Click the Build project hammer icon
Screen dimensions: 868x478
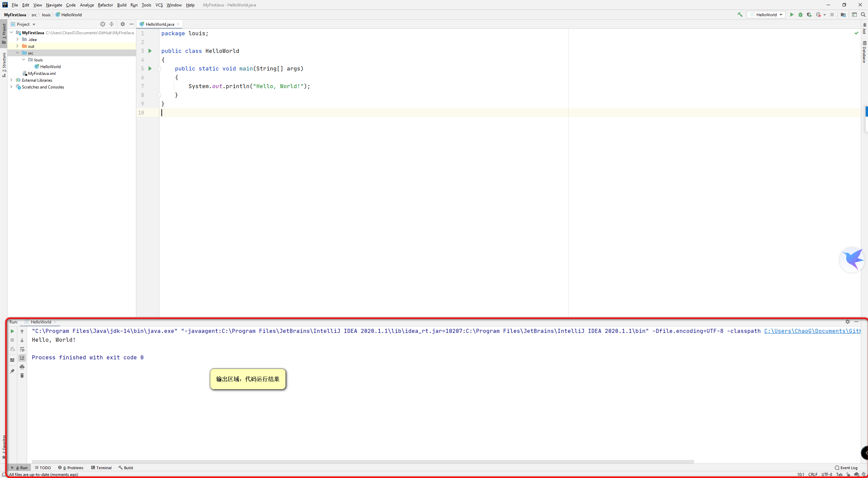coord(740,15)
